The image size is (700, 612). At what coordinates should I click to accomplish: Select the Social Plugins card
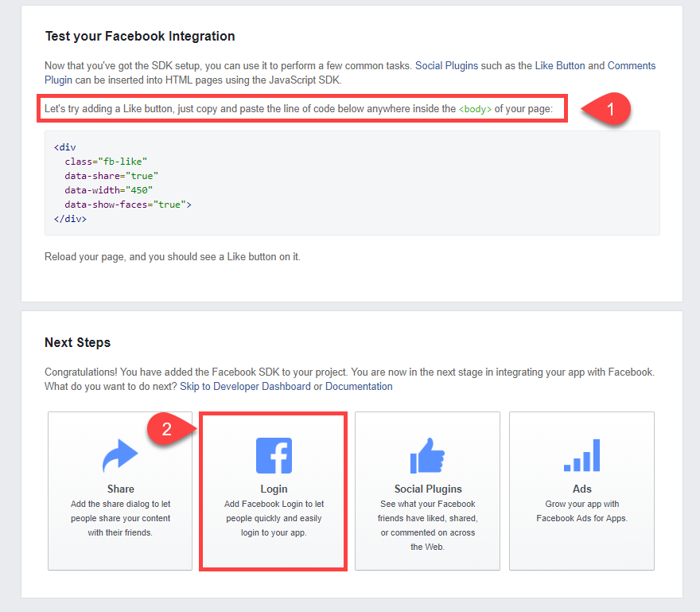(x=427, y=491)
